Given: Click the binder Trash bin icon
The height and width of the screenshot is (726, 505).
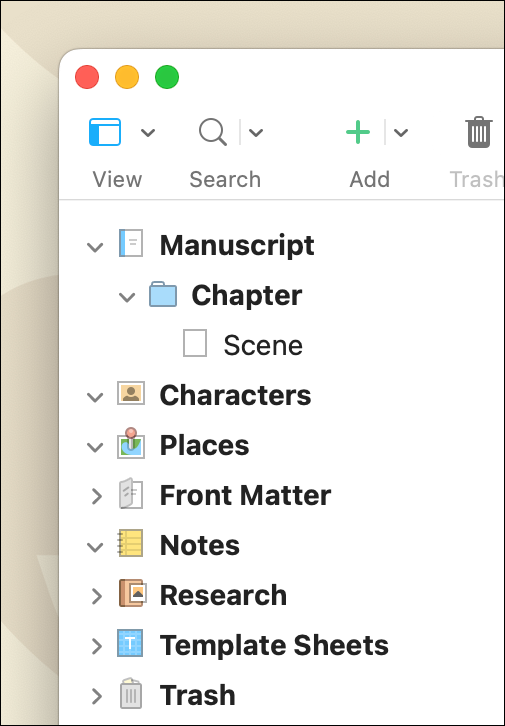Looking at the screenshot, I should coord(131,693).
